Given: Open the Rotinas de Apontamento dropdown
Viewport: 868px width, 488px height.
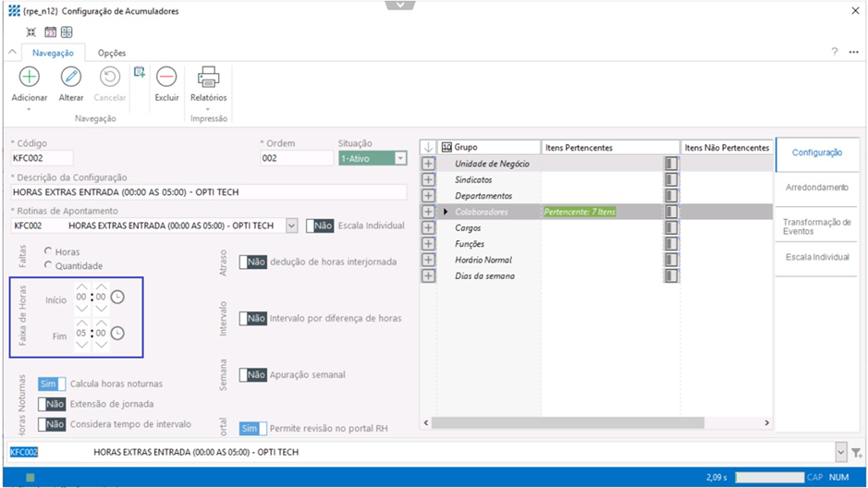Looking at the screenshot, I should 292,226.
